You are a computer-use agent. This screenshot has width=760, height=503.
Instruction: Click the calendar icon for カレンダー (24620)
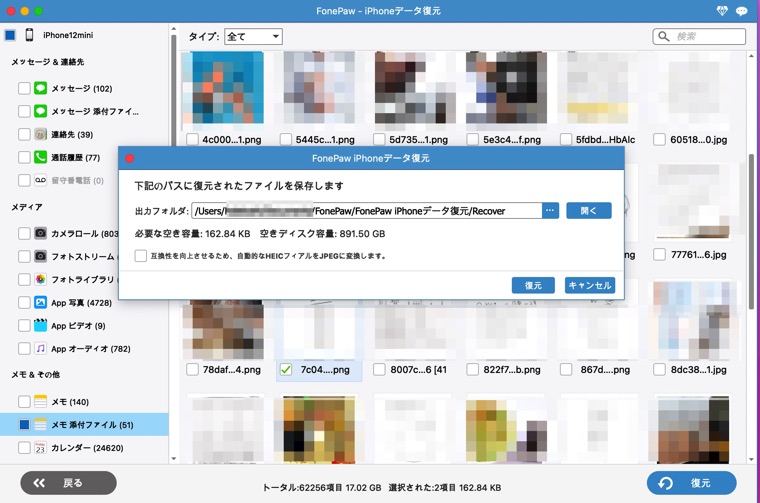[40, 448]
